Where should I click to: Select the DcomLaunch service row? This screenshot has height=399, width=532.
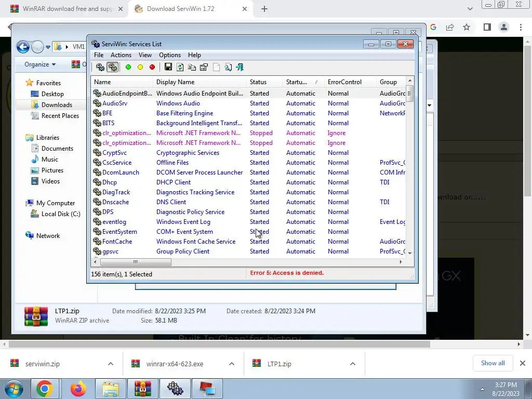click(x=248, y=172)
